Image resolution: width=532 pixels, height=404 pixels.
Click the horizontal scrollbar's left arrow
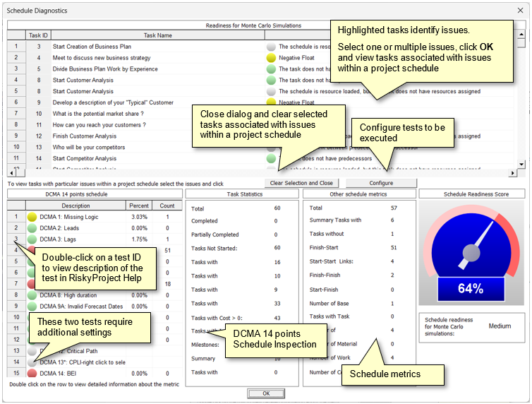[11, 172]
